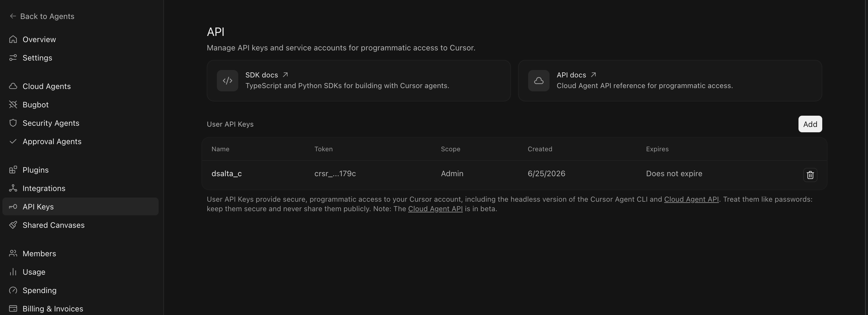Click the Token column header
The width and height of the screenshot is (868, 315).
pyautogui.click(x=323, y=149)
